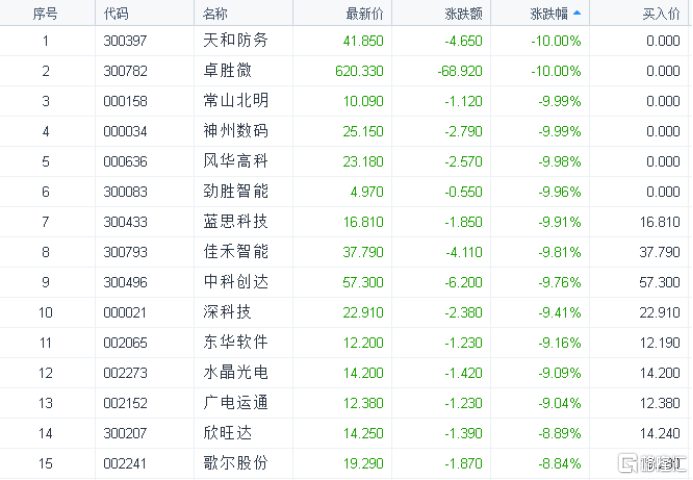The height and width of the screenshot is (480, 693).
Task: Open stock 深科技
Action: coord(227,312)
